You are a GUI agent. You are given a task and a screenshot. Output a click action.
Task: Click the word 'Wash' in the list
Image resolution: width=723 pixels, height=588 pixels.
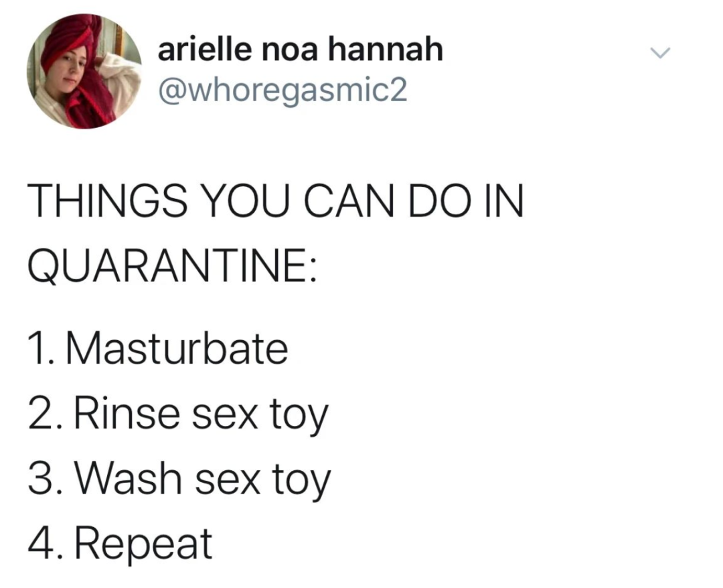pyautogui.click(x=128, y=478)
